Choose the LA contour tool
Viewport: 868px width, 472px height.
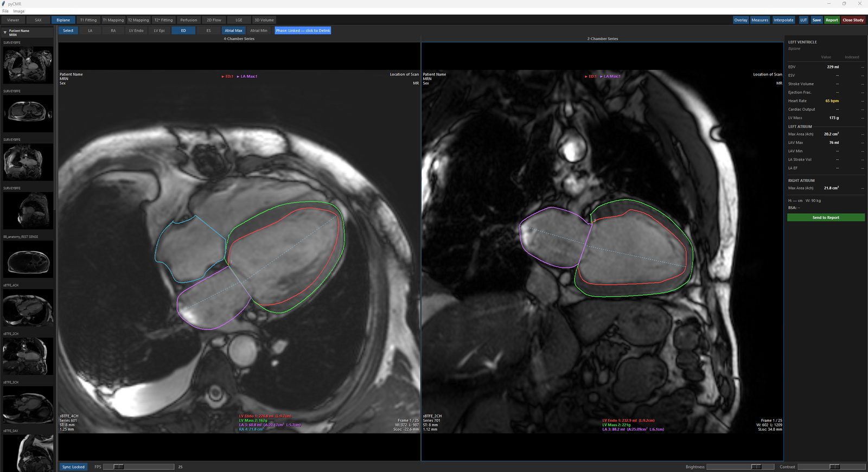click(90, 30)
